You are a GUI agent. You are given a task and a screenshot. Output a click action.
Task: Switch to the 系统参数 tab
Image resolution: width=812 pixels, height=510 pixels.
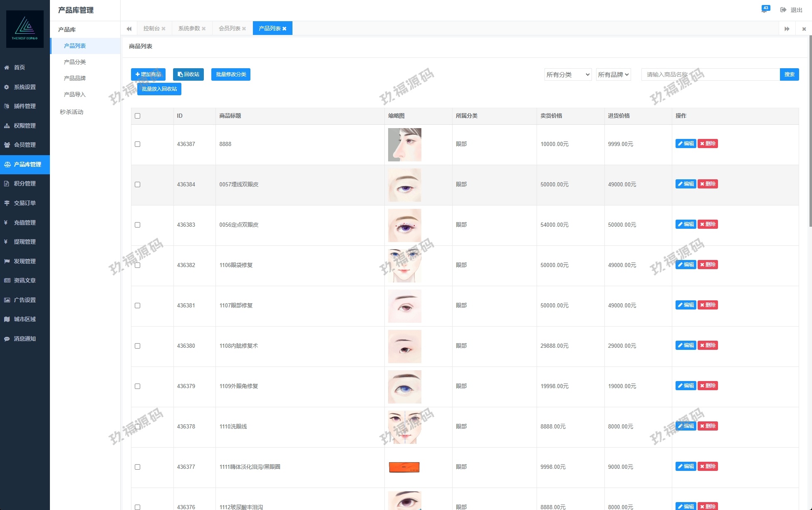(189, 29)
